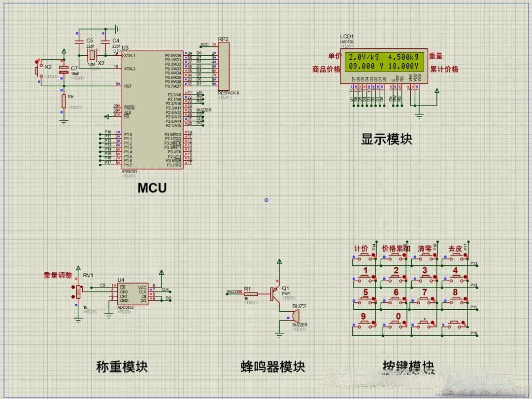This screenshot has height=399, width=532.
Task: Select the RV1 potentiometer body
Action: [x=78, y=291]
